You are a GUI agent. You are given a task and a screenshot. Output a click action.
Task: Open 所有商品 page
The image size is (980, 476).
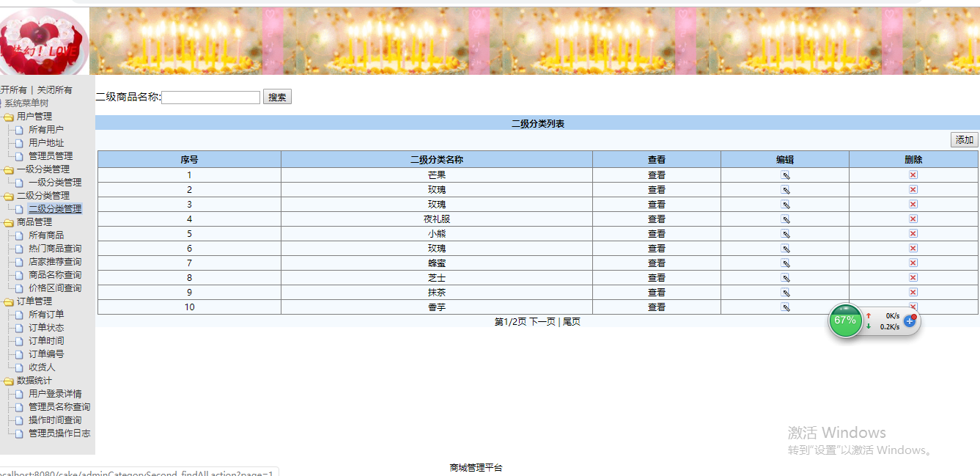click(x=46, y=235)
